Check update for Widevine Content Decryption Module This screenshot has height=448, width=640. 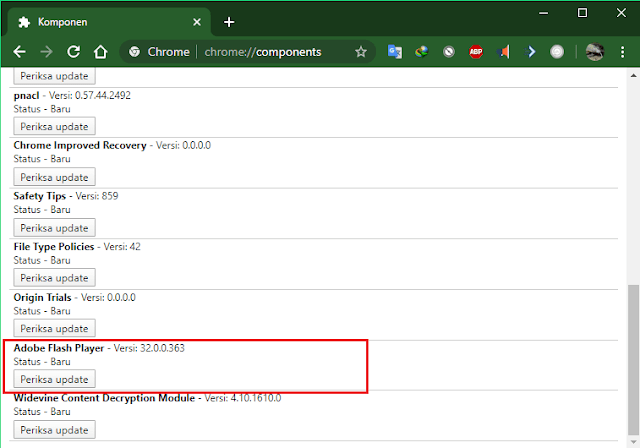(x=54, y=430)
